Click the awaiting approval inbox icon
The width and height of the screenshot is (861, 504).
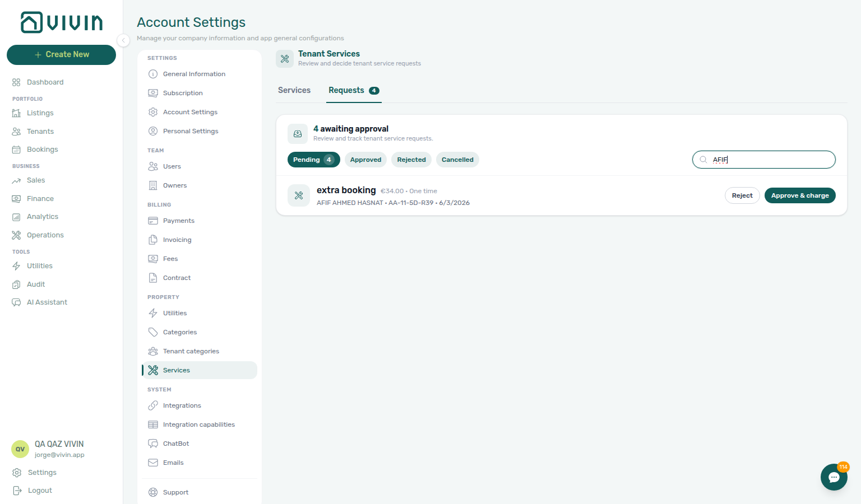click(298, 134)
